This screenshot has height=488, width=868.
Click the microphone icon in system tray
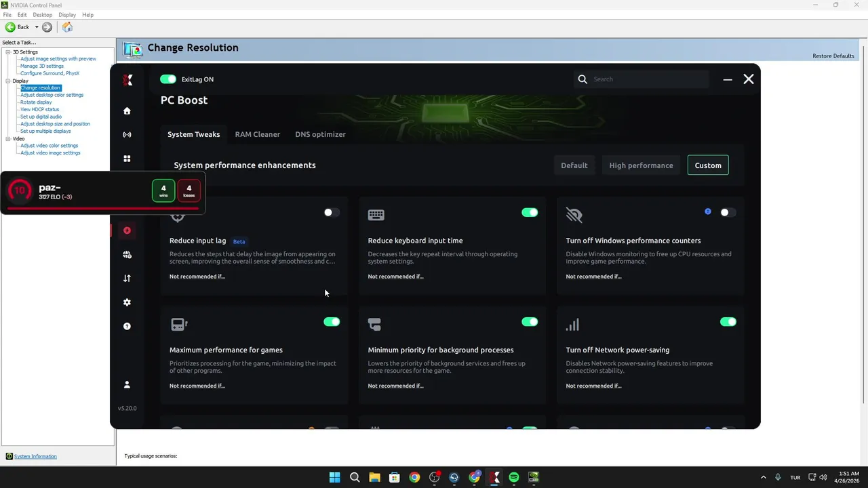tap(778, 477)
